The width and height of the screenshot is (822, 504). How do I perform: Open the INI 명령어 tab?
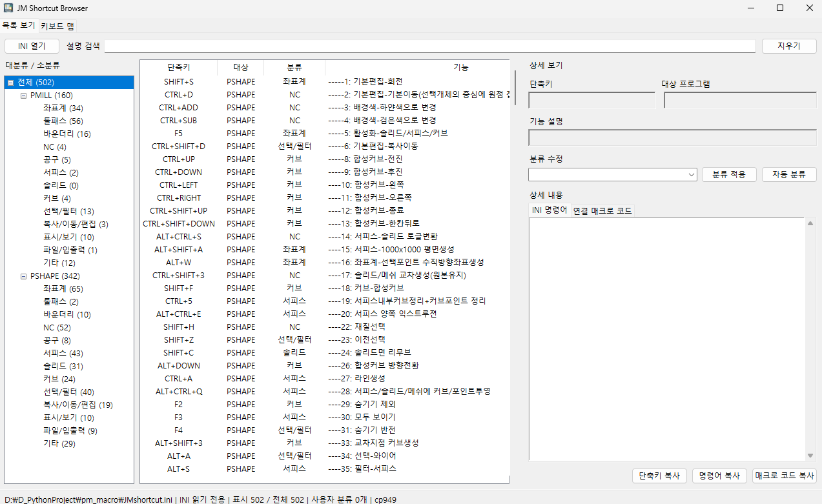pos(550,210)
